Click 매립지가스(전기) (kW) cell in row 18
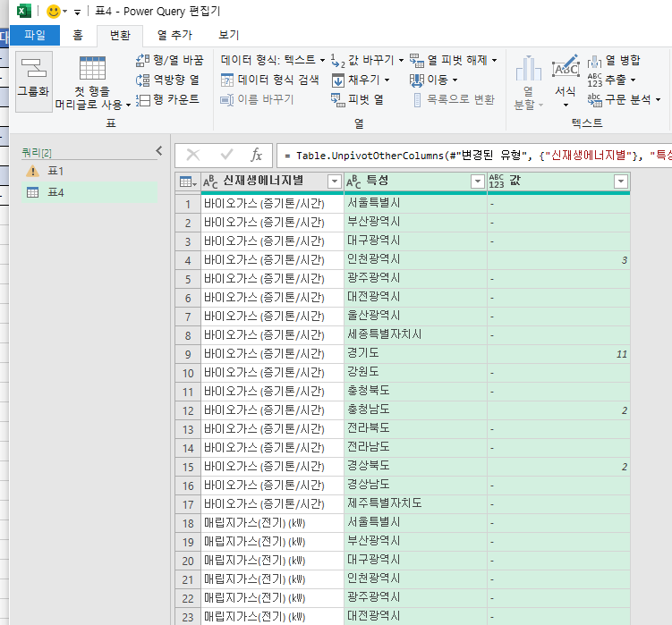The width and height of the screenshot is (672, 625). click(x=272, y=523)
